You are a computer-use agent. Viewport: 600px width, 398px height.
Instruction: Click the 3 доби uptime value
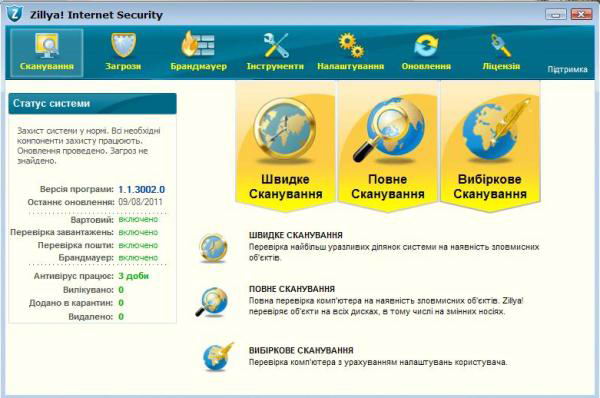click(134, 276)
